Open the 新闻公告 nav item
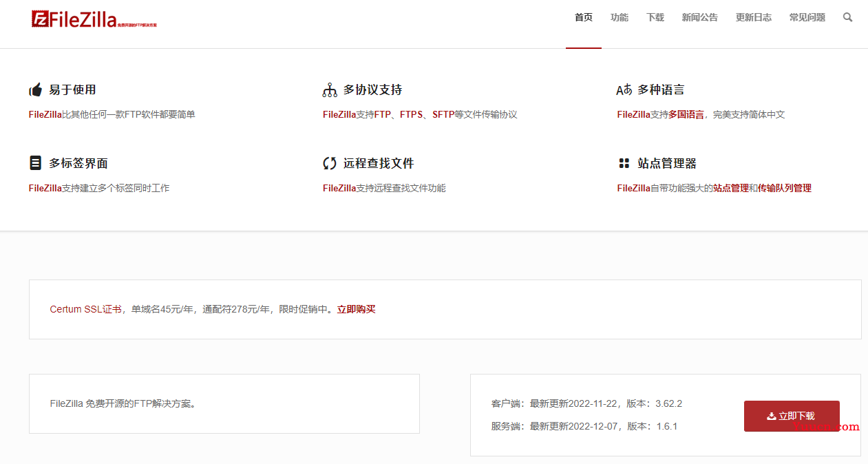 [x=700, y=17]
